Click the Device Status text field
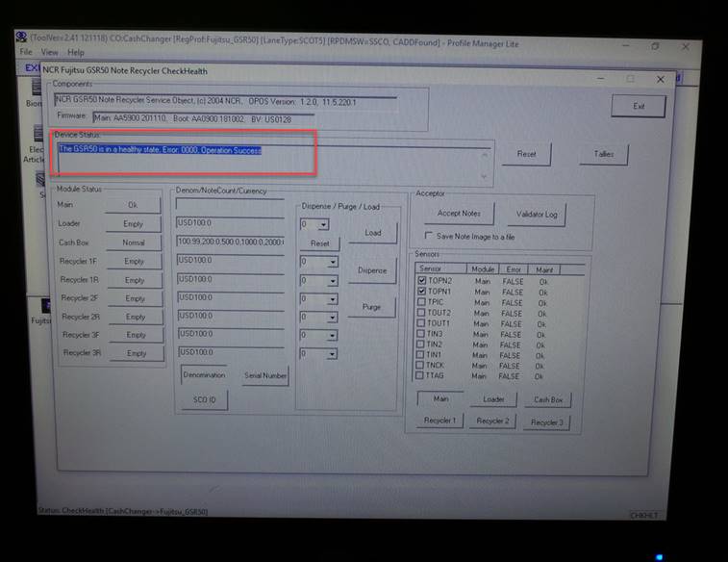The height and width of the screenshot is (562, 728). coord(269,160)
